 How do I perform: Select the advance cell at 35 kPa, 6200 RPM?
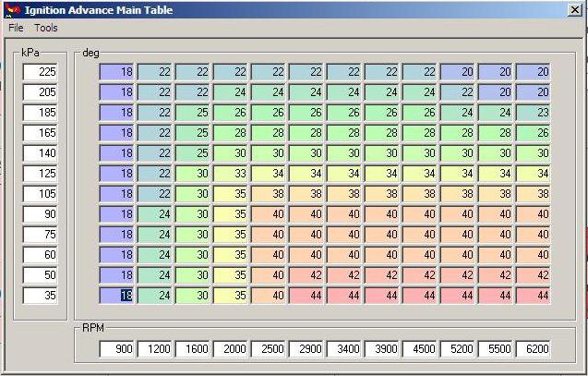(x=534, y=296)
